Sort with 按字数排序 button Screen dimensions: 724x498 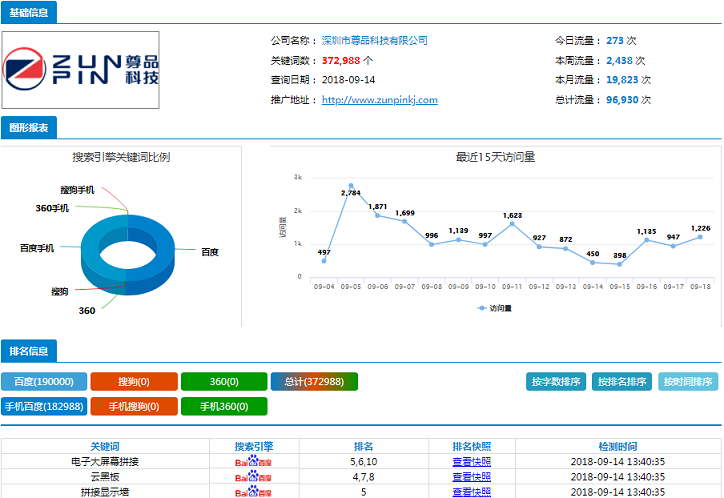coord(556,382)
